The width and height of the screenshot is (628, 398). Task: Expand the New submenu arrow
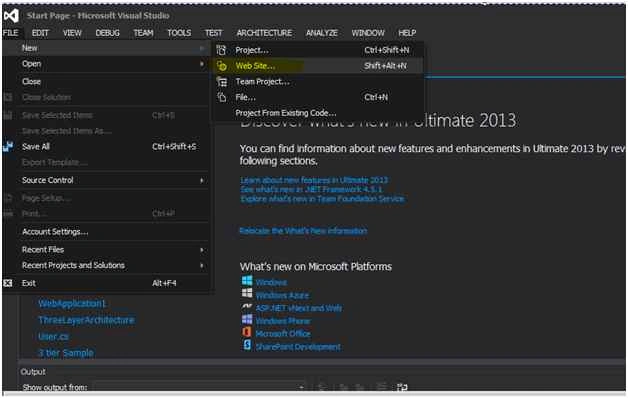click(x=202, y=48)
